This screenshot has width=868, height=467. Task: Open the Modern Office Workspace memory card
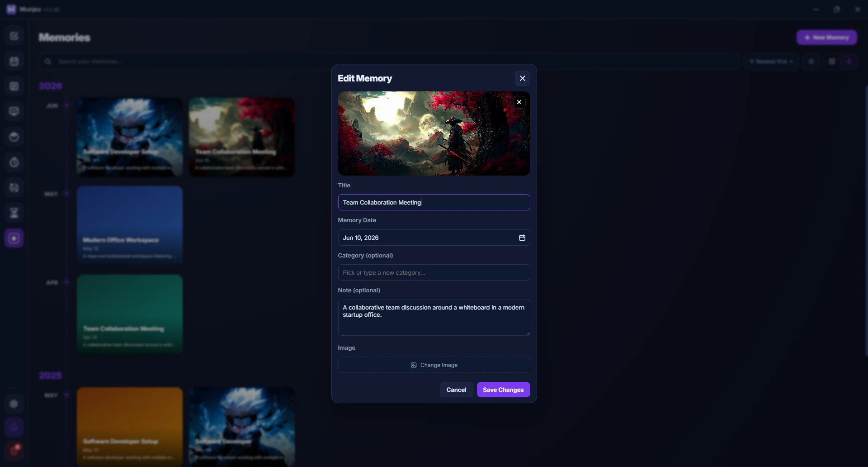point(130,225)
